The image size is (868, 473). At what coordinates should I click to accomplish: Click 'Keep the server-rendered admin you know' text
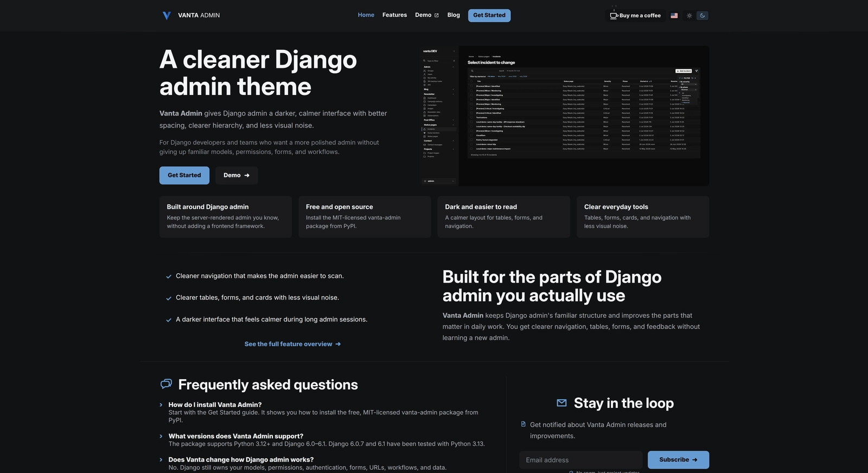click(x=223, y=222)
